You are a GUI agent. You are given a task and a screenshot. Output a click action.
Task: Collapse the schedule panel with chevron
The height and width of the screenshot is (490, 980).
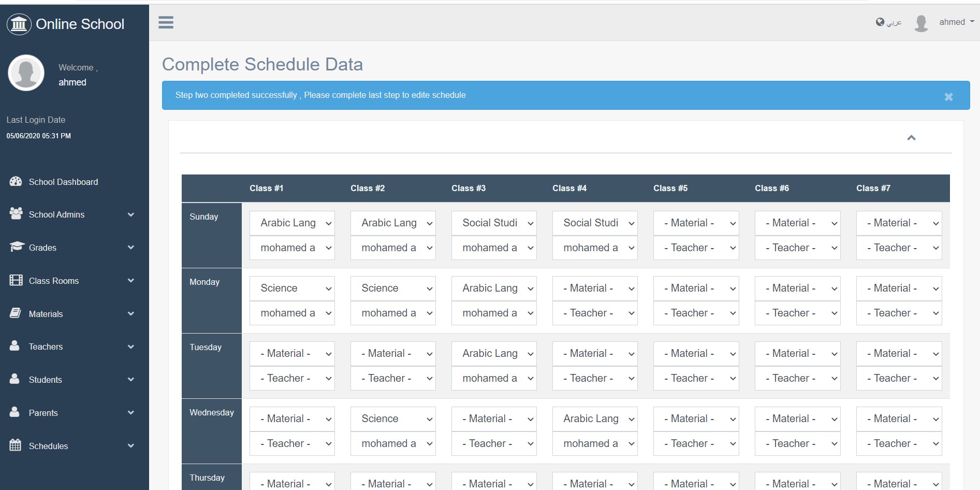click(x=911, y=138)
